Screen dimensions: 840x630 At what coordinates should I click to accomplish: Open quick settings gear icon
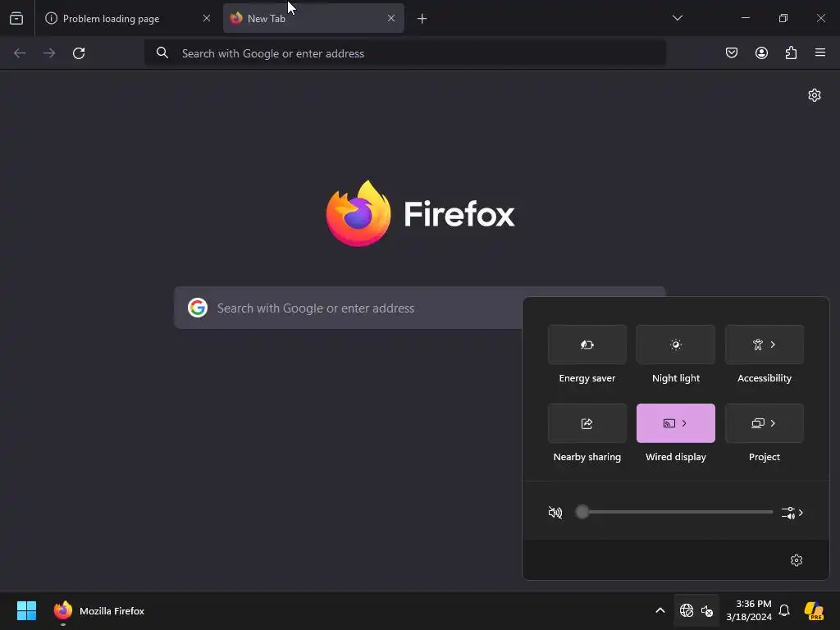tap(796, 559)
